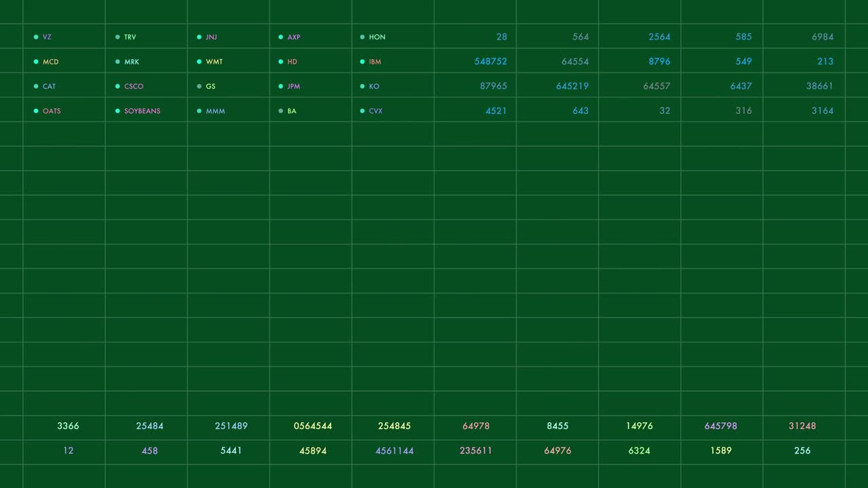868x488 pixels.
Task: Select the BA ticker cell
Action: pos(310,110)
